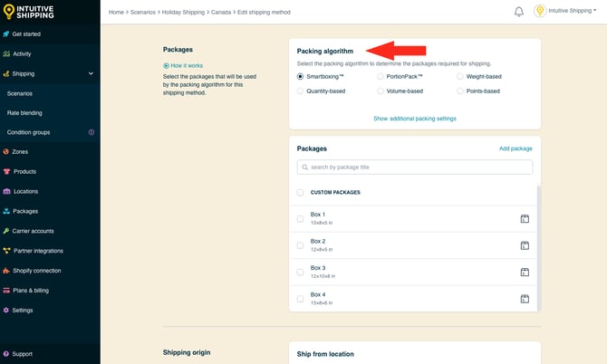
Task: Open Settings in the sidebar
Action: [x=23, y=310]
